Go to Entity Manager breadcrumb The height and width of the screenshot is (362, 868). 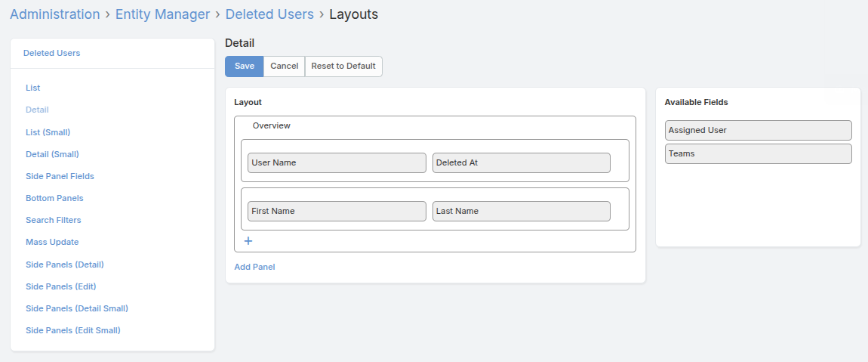[x=162, y=14]
